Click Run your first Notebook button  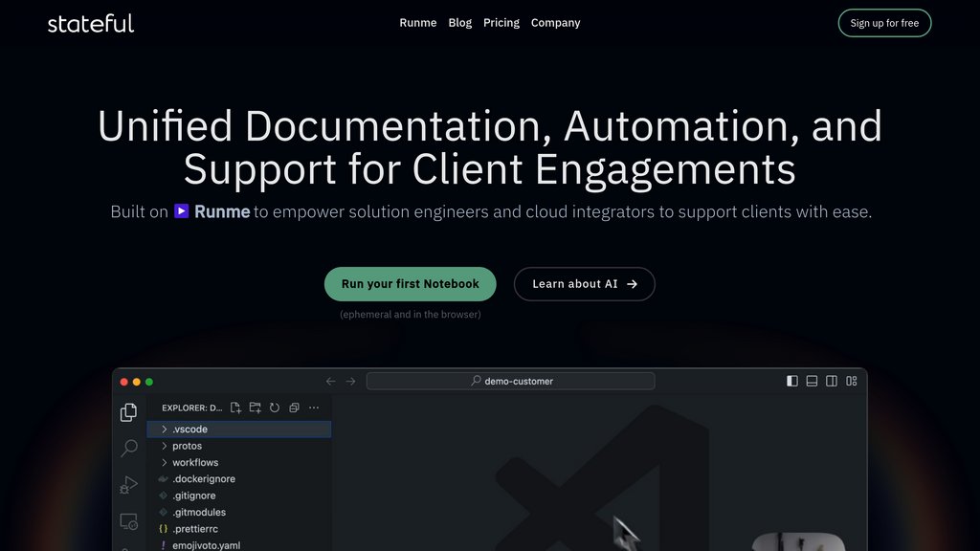click(x=411, y=284)
